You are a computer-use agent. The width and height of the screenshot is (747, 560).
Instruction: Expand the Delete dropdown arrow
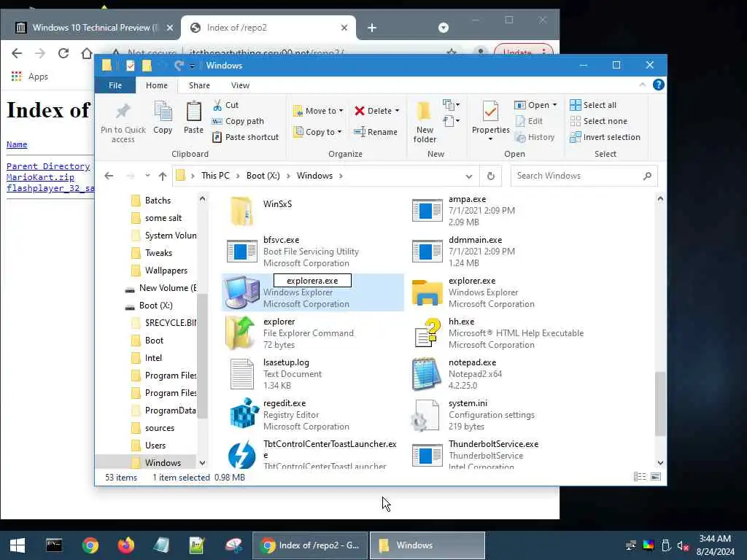point(397,111)
